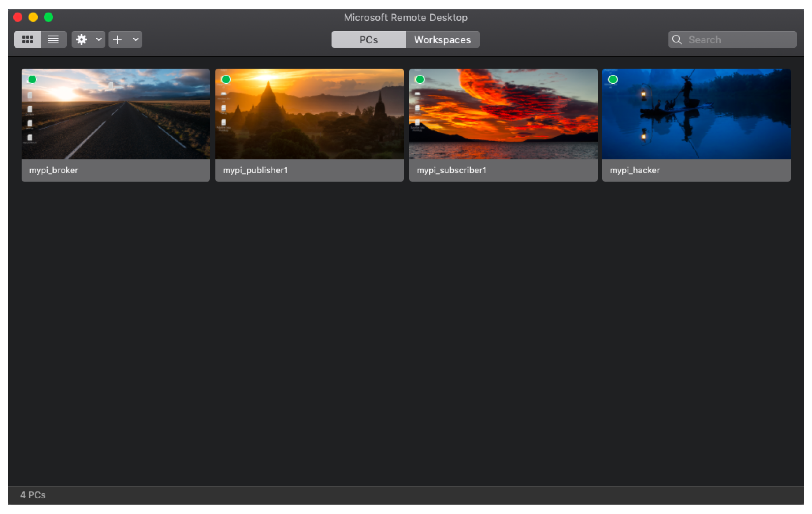Image resolution: width=812 pixels, height=514 pixels.
Task: Switch to the Workspaces tab
Action: [442, 40]
